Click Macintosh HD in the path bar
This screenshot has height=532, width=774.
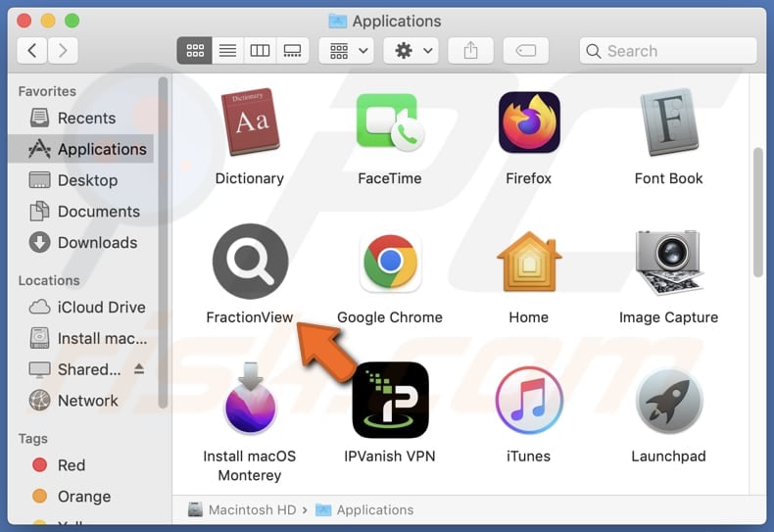242,509
